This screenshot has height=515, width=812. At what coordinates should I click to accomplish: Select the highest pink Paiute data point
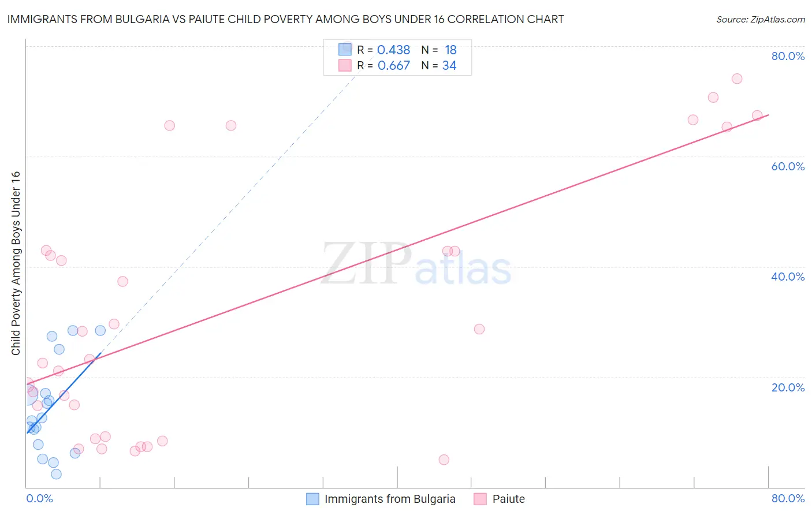coord(736,79)
